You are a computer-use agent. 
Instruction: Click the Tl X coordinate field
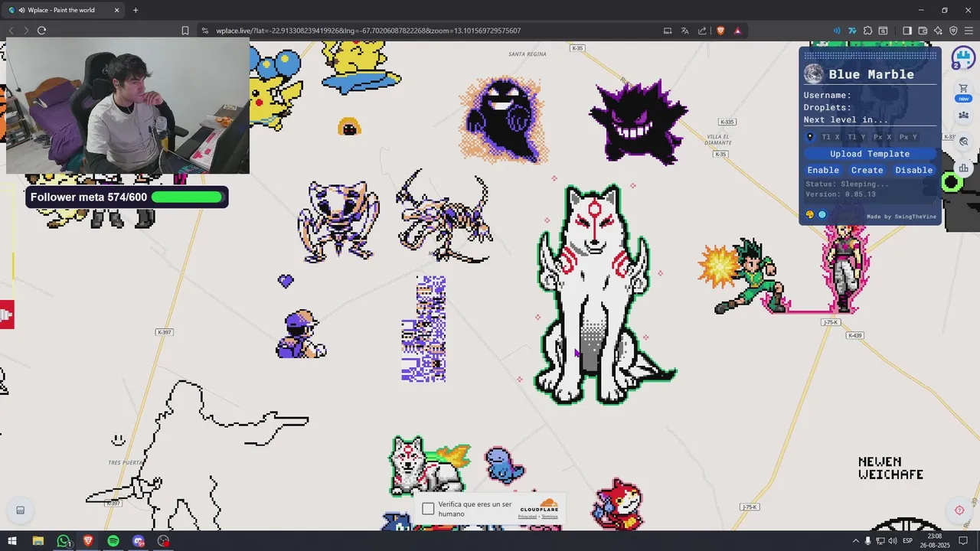tap(831, 137)
